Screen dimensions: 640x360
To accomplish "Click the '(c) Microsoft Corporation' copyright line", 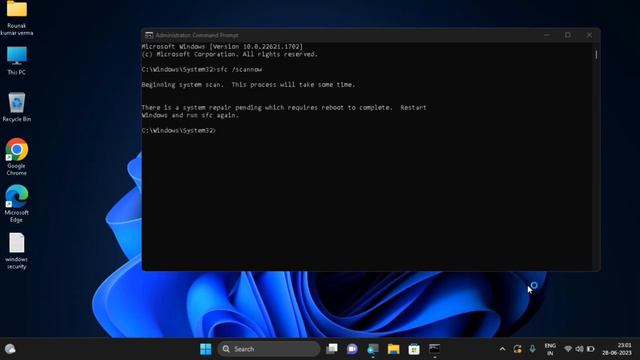I will click(x=229, y=54).
